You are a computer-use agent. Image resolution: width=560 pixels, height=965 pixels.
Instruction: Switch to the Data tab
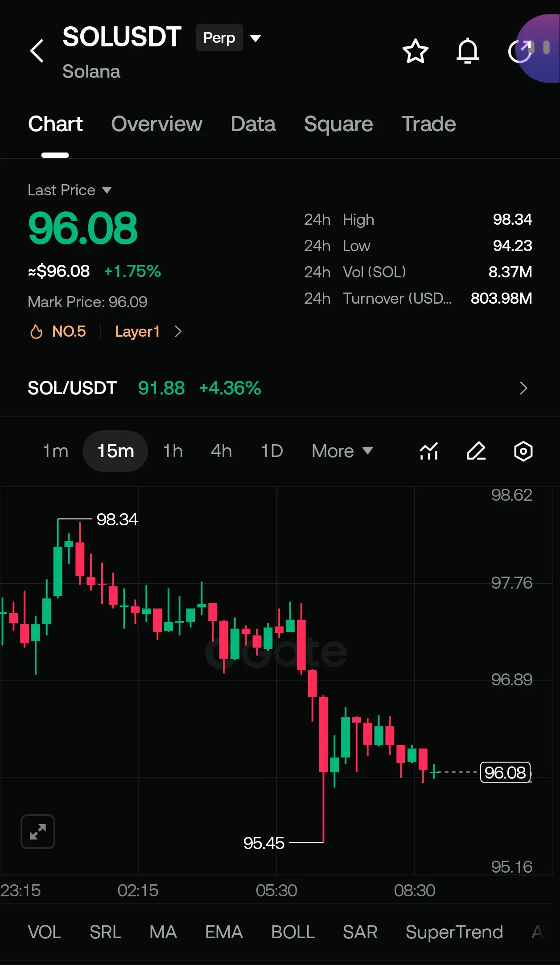point(253,124)
